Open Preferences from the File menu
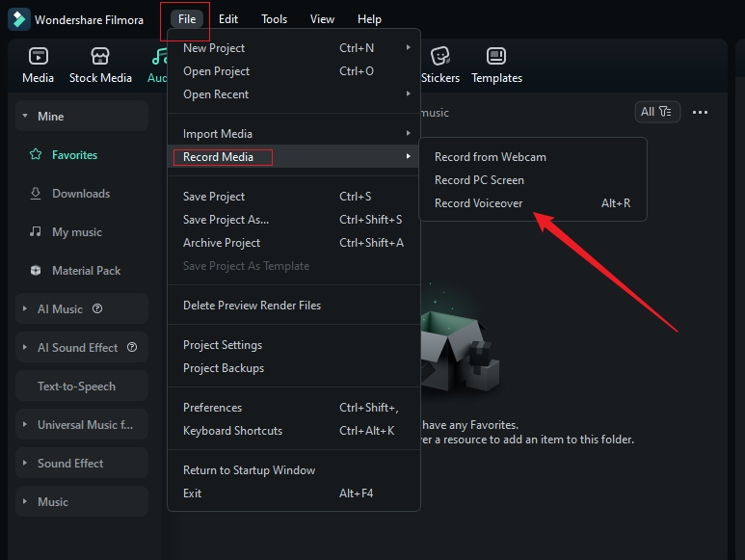745x560 pixels. click(x=294, y=408)
